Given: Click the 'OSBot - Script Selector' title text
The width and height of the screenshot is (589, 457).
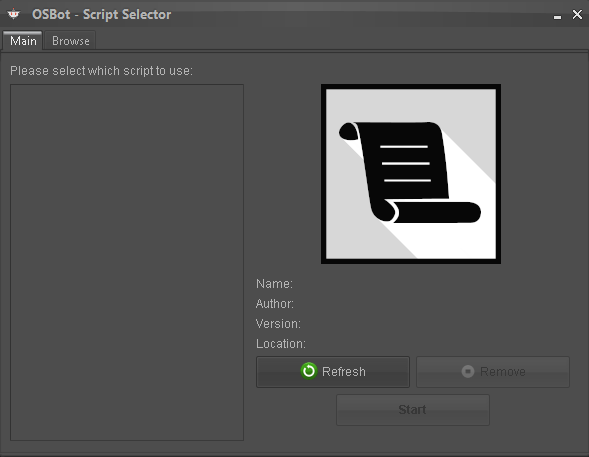Looking at the screenshot, I should pyautogui.click(x=101, y=14).
